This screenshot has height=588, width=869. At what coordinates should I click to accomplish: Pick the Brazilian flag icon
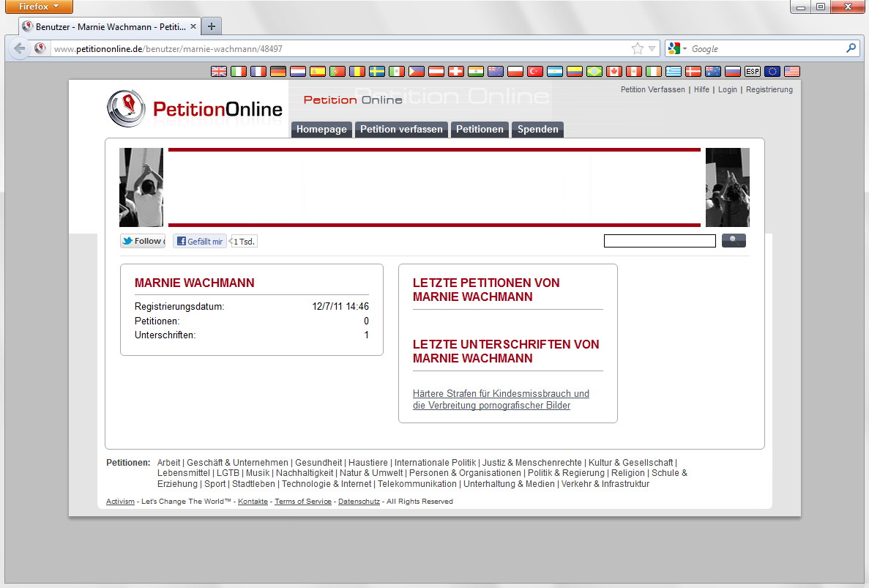tap(594, 71)
